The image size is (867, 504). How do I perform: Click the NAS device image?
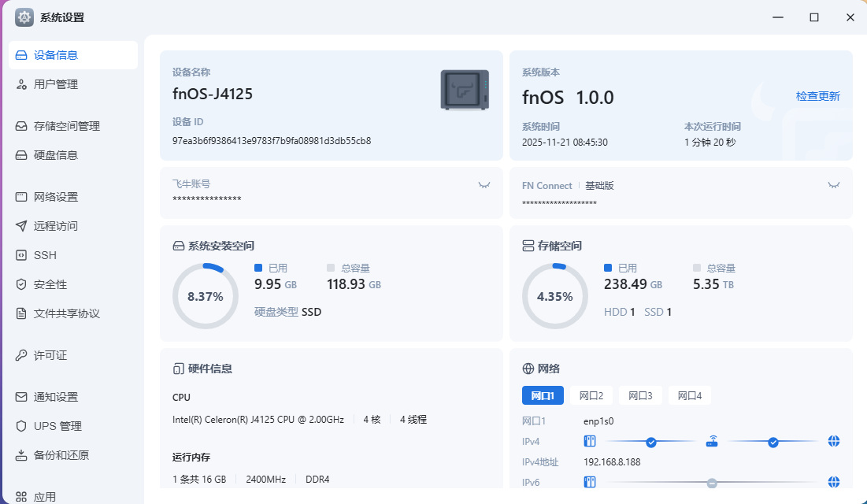tap(465, 89)
